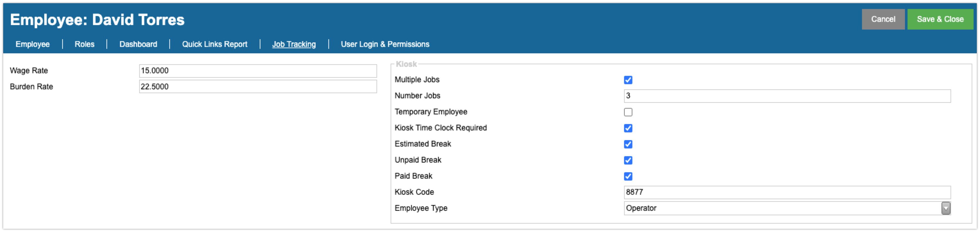Switch to the Employee tab
Screen dimensions: 980x232
tap(32, 44)
